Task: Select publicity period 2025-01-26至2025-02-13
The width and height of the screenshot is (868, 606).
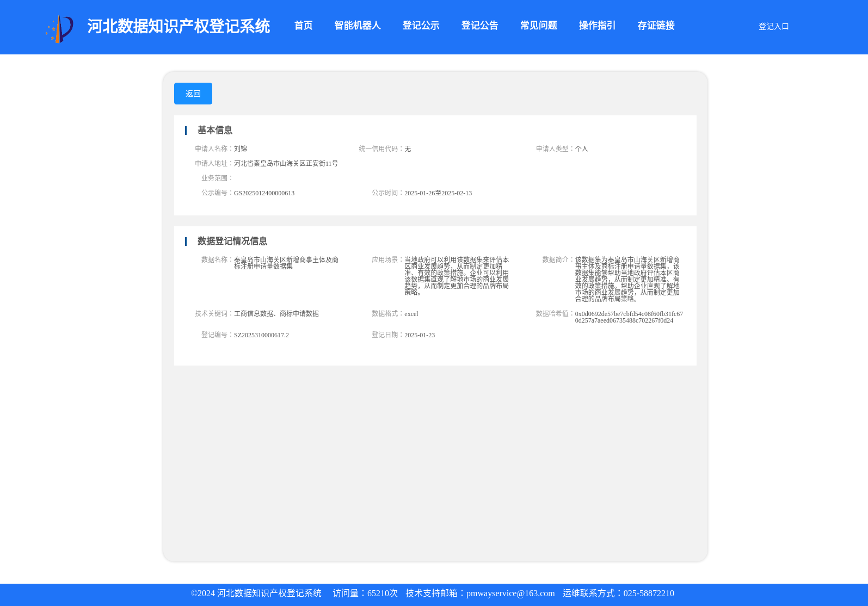Action: [x=438, y=193]
